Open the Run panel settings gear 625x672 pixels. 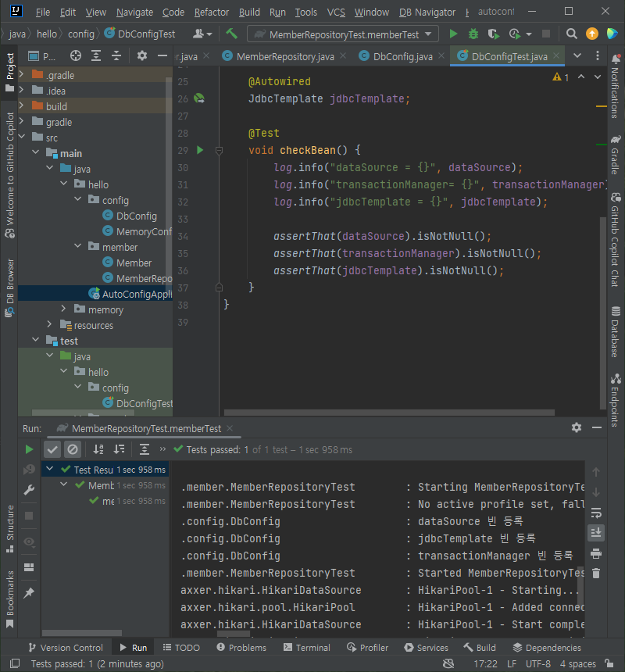click(x=577, y=427)
